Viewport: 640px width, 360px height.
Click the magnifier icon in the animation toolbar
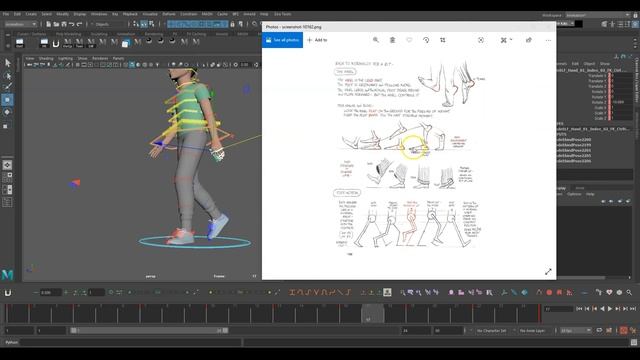tap(629, 292)
